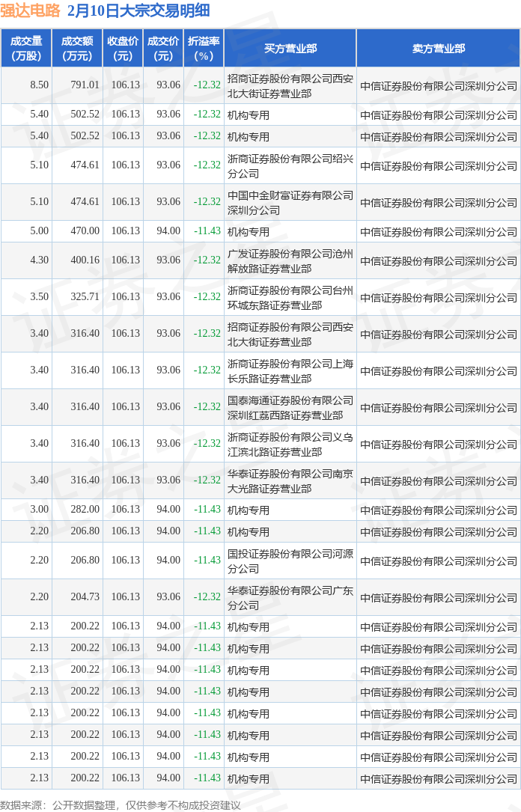
Task: Click the 强达电路 stock name in the title
Action: point(30,10)
